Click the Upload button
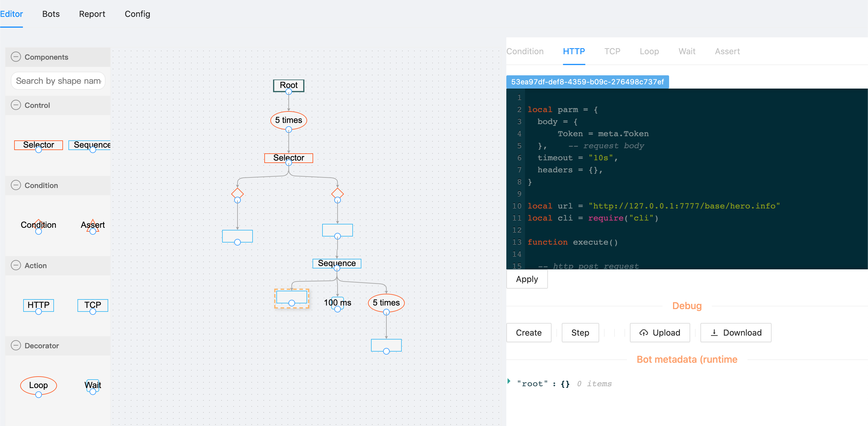 tap(660, 333)
